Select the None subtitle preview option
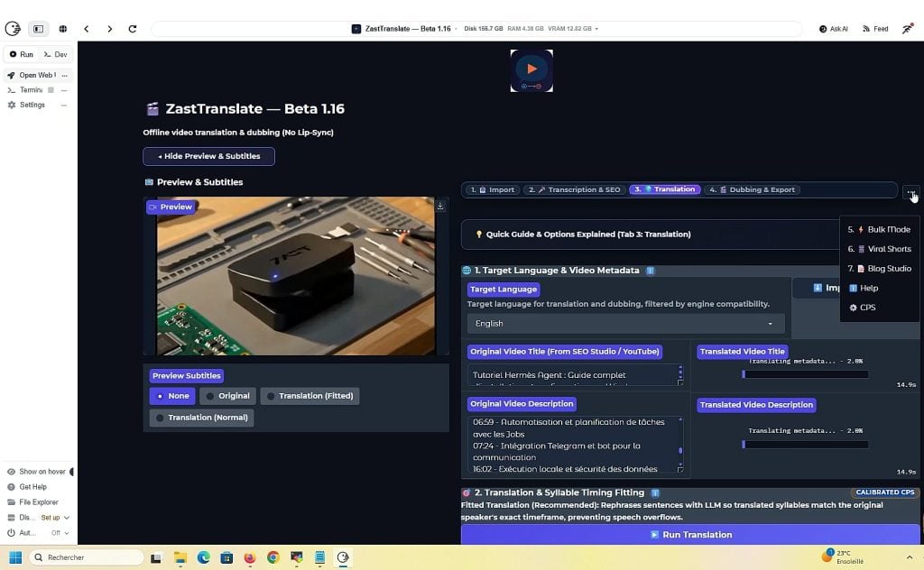The image size is (924, 570). [x=172, y=396]
